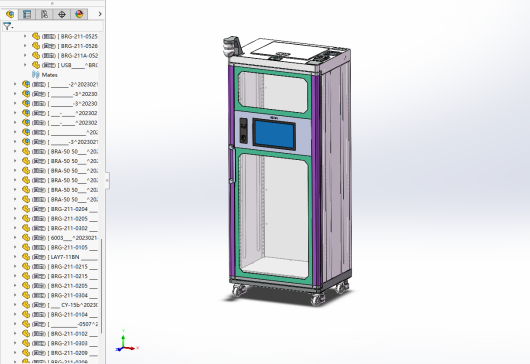The width and height of the screenshot is (530, 364).
Task: Select the BRG-211-0204 part icon
Action: (x=26, y=209)
